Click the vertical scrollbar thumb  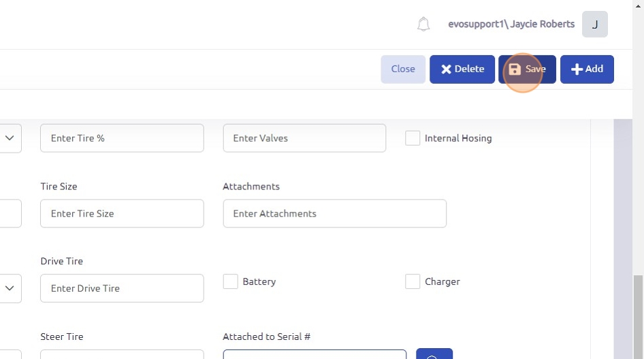[639, 317]
